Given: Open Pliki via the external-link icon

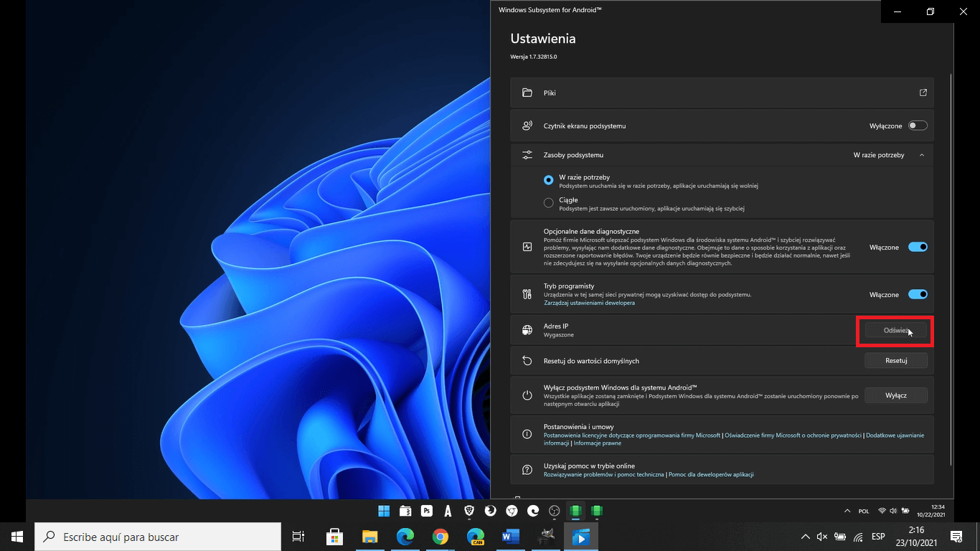Looking at the screenshot, I should click(923, 93).
